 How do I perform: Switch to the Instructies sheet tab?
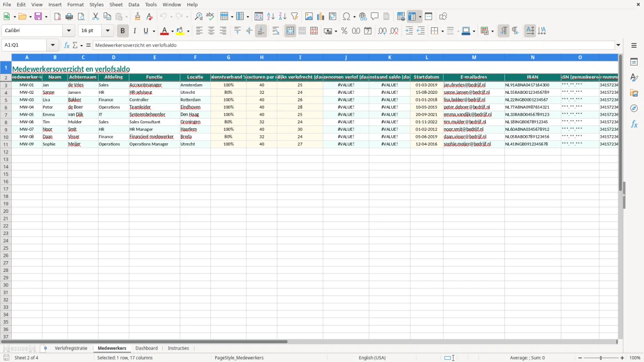coord(179,348)
